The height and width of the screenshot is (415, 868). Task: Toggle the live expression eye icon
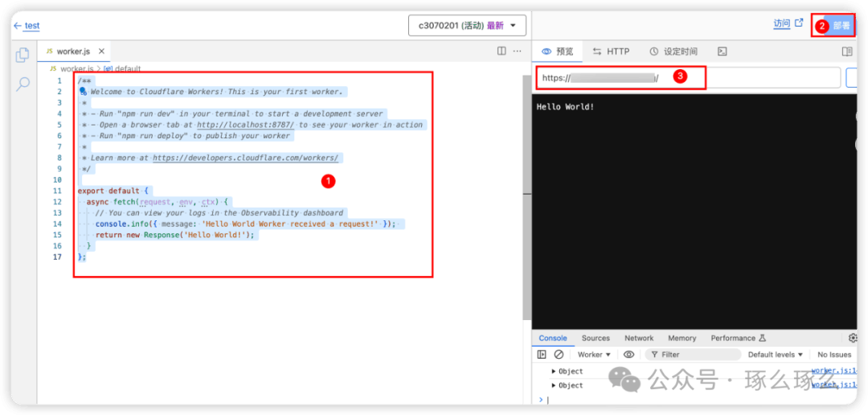pyautogui.click(x=628, y=355)
